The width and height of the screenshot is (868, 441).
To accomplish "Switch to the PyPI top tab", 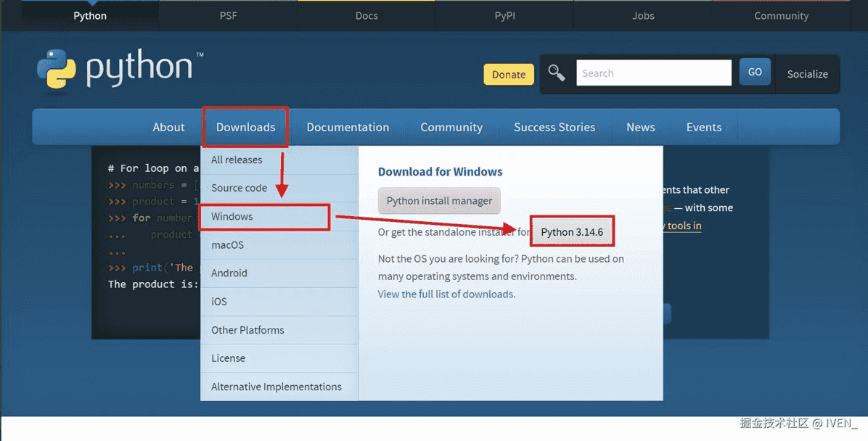I will pyautogui.click(x=505, y=15).
